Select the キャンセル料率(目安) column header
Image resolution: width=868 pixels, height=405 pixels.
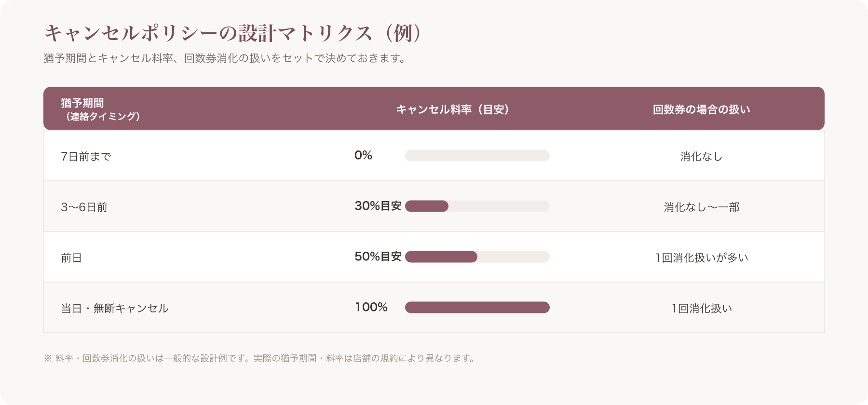pos(453,109)
